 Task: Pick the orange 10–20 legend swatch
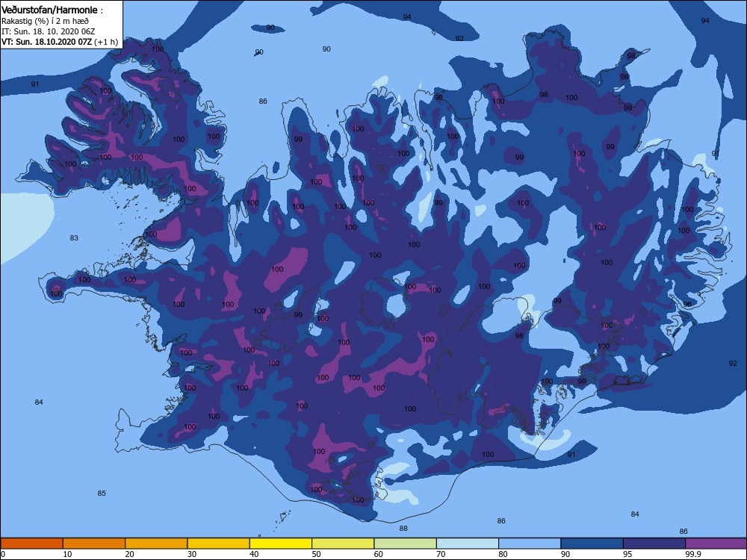(x=94, y=544)
